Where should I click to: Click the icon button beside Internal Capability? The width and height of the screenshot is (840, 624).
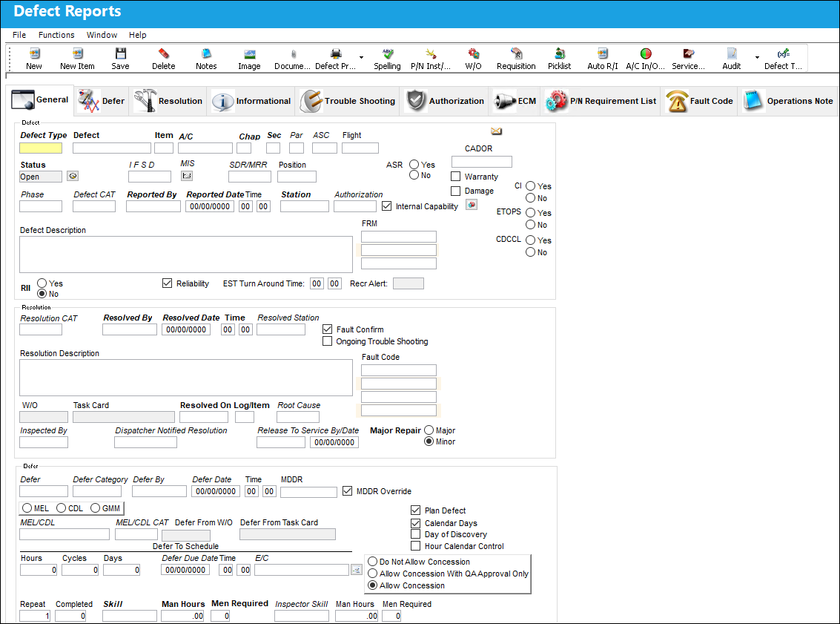(472, 205)
